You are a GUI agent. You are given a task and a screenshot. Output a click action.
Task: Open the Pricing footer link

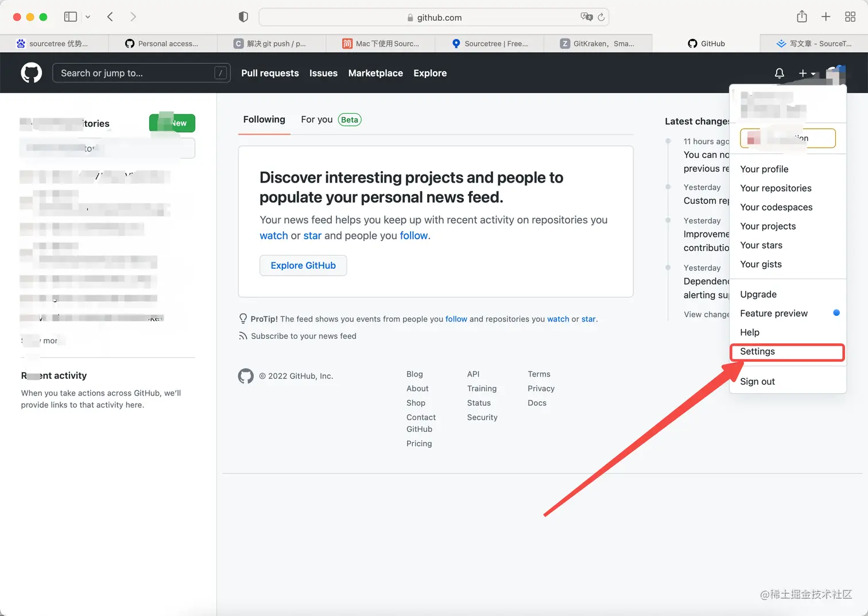click(x=419, y=443)
